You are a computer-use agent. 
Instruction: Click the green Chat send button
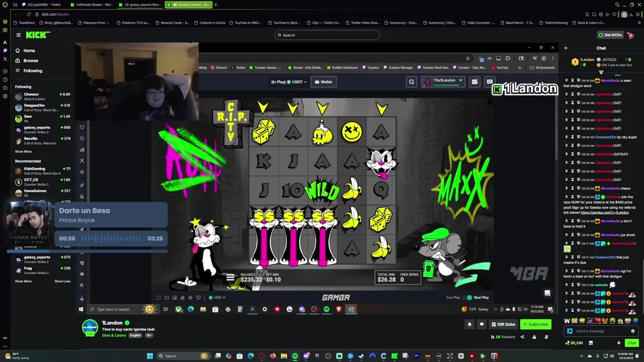(631, 343)
